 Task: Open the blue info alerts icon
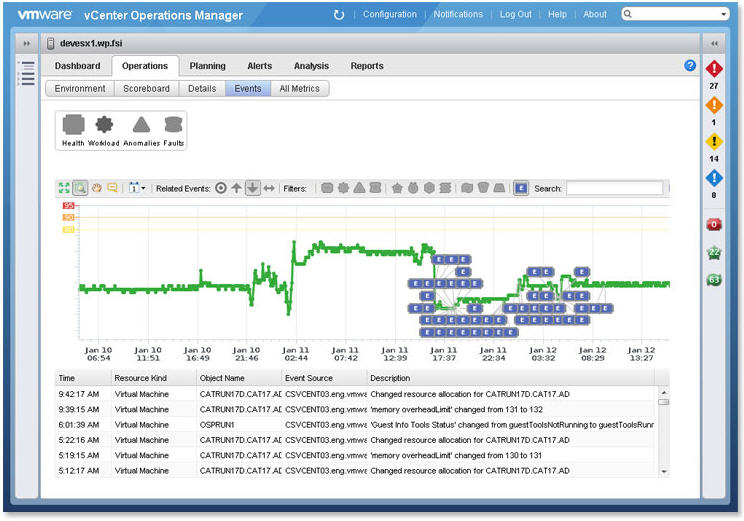click(x=714, y=178)
